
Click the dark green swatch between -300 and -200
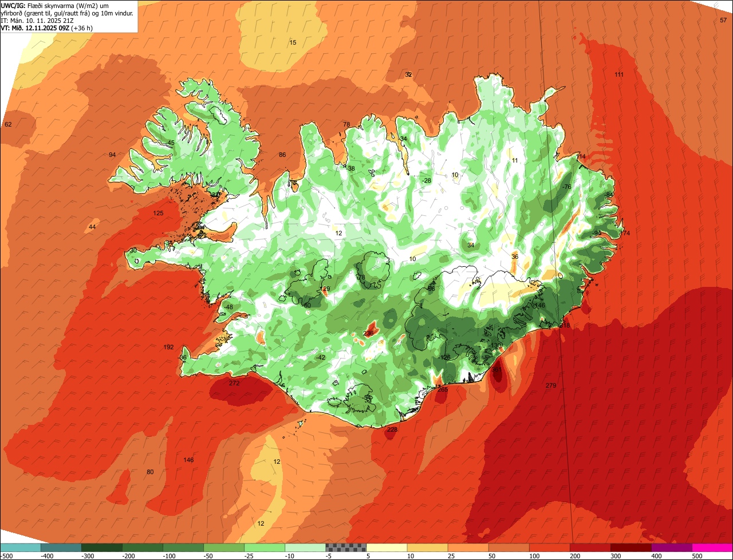pyautogui.click(x=101, y=547)
